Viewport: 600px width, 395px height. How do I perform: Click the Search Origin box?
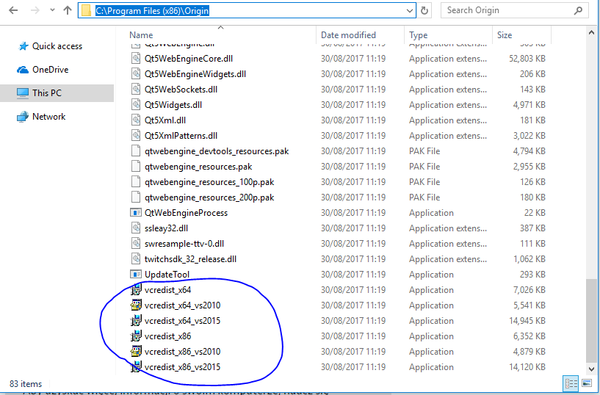(514, 10)
